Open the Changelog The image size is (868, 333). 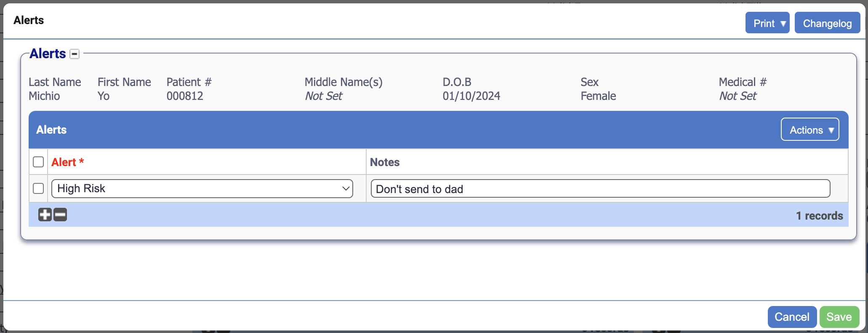coord(827,23)
